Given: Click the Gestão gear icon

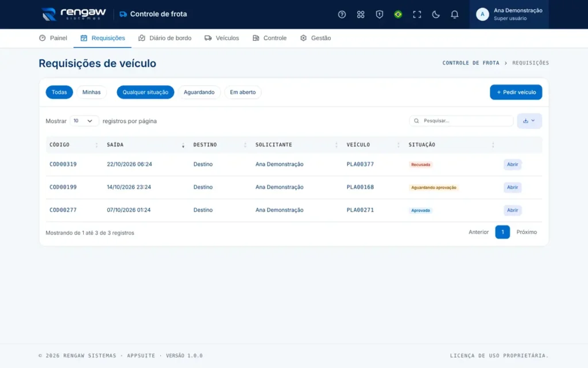Looking at the screenshot, I should (303, 38).
